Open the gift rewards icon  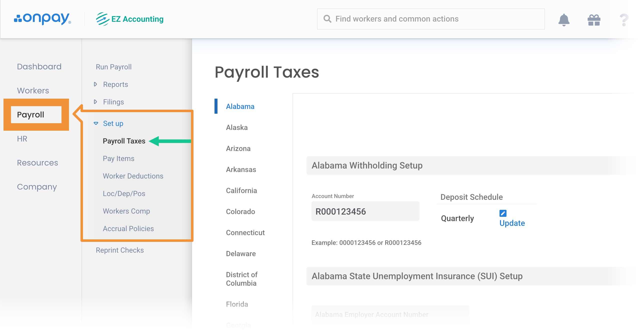(x=594, y=20)
